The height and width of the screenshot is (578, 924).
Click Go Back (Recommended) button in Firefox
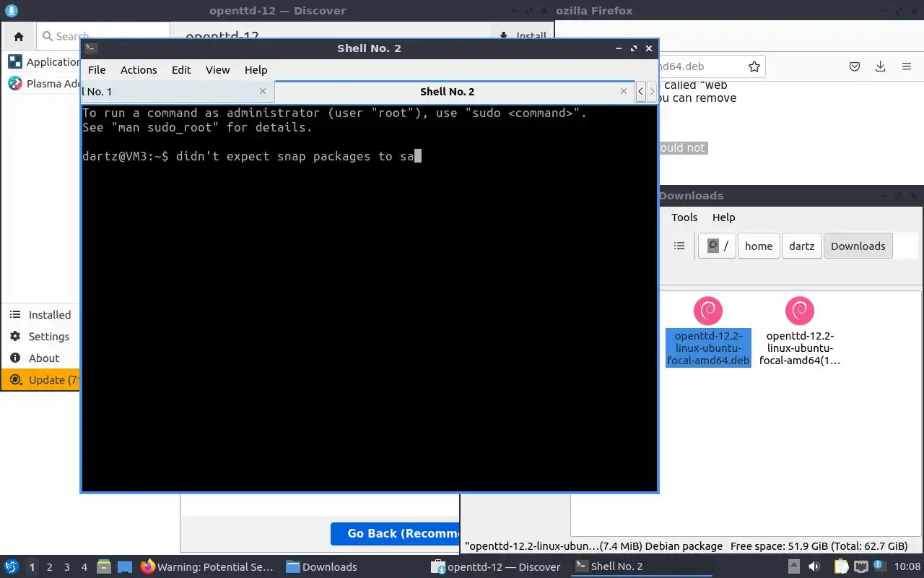(x=396, y=533)
